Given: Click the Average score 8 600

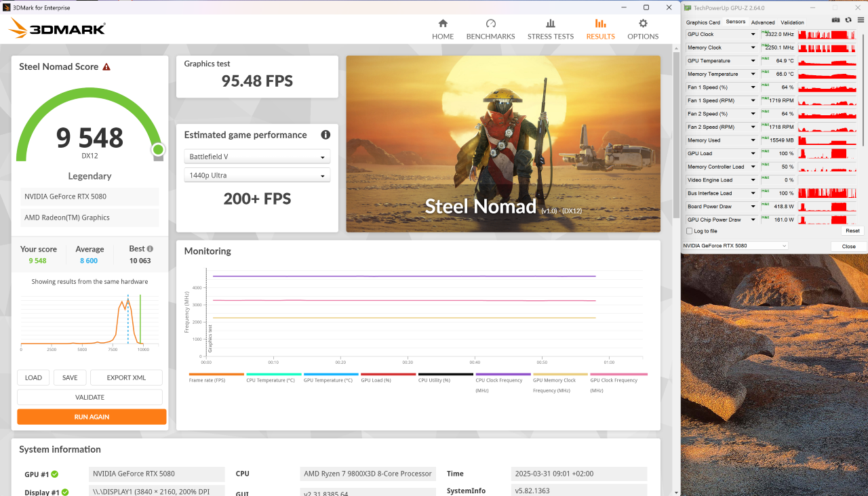Looking at the screenshot, I should pos(89,260).
